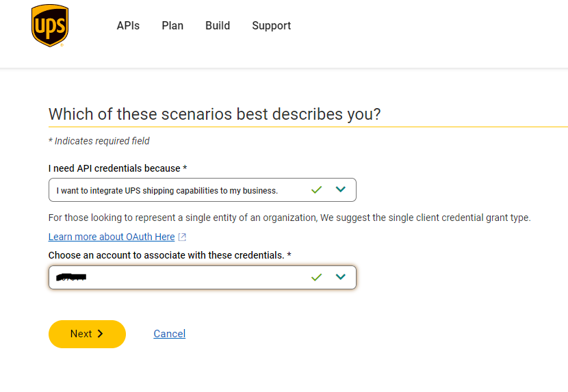Expand chevron arrow on the account dropdown
This screenshot has height=392, width=568.
(x=341, y=277)
